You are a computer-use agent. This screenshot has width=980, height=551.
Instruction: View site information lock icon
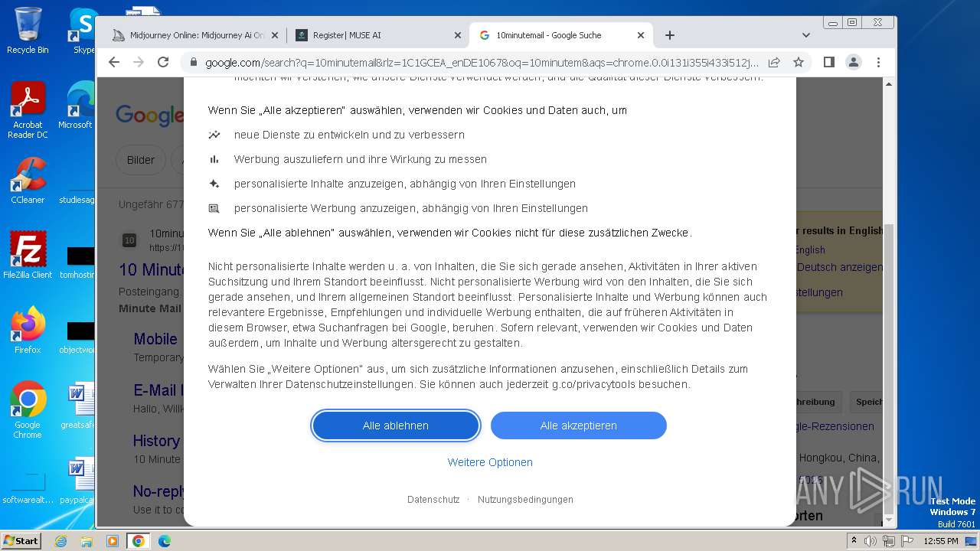click(x=193, y=63)
